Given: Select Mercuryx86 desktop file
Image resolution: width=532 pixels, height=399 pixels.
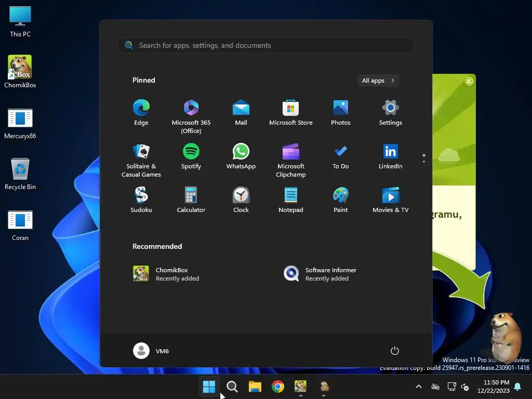Looking at the screenshot, I should point(20,124).
